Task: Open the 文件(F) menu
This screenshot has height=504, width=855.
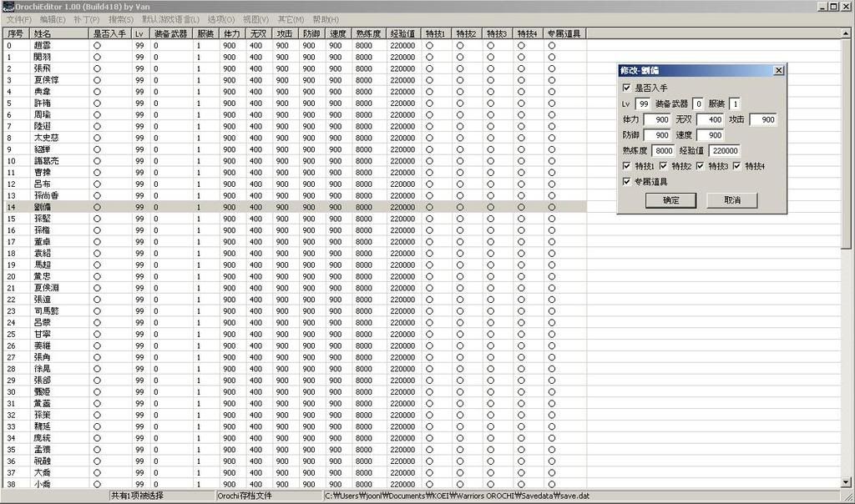Action: [18, 19]
